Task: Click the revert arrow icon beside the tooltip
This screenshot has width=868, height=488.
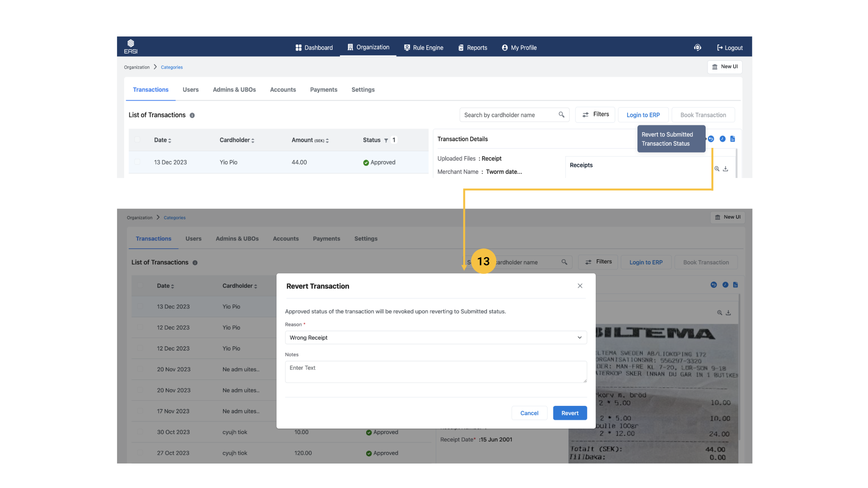Action: (711, 139)
